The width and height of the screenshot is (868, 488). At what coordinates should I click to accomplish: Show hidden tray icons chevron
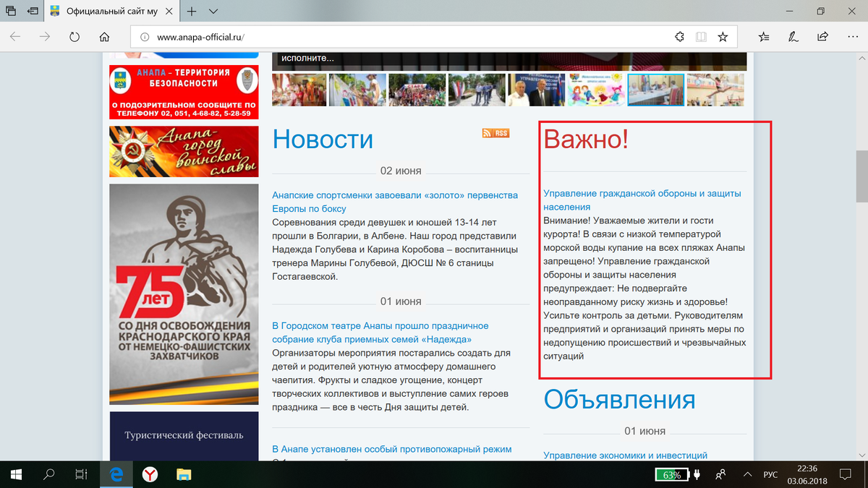748,475
